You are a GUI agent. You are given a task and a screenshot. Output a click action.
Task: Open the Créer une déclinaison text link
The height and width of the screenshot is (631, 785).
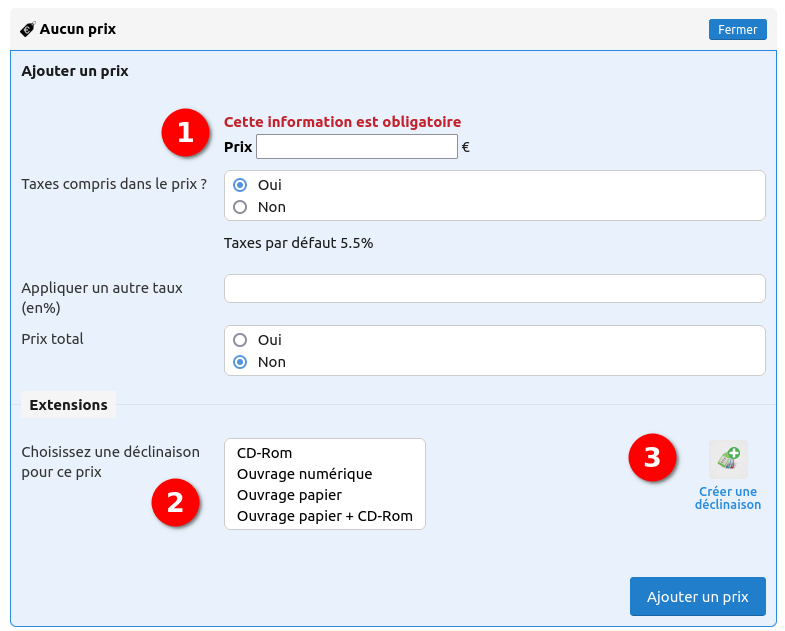[x=728, y=498]
